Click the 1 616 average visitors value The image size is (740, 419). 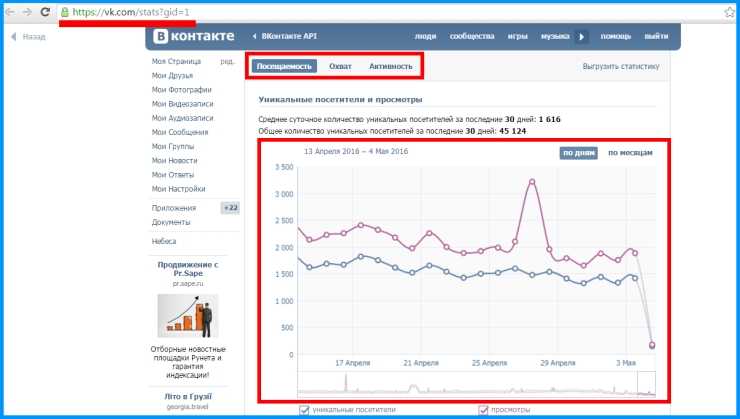(x=549, y=119)
